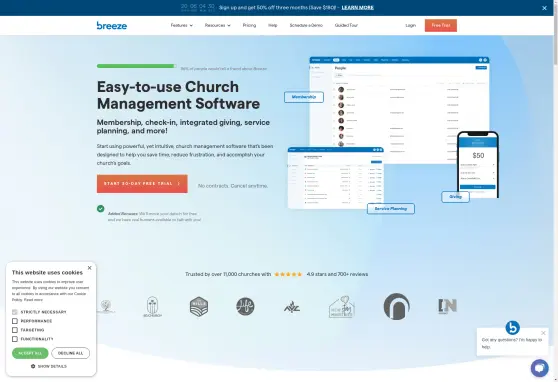Click the Giving label tag
Viewport: 558px width, 382px height.
455,197
